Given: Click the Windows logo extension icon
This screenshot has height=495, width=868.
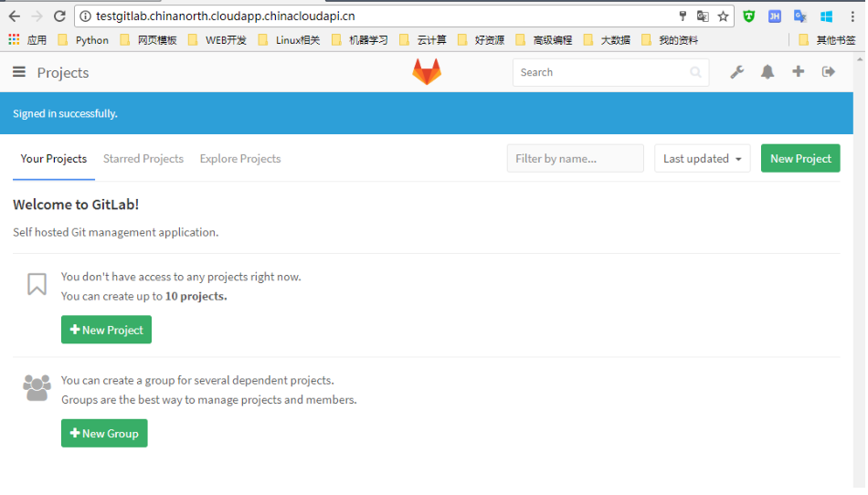Looking at the screenshot, I should coord(826,16).
